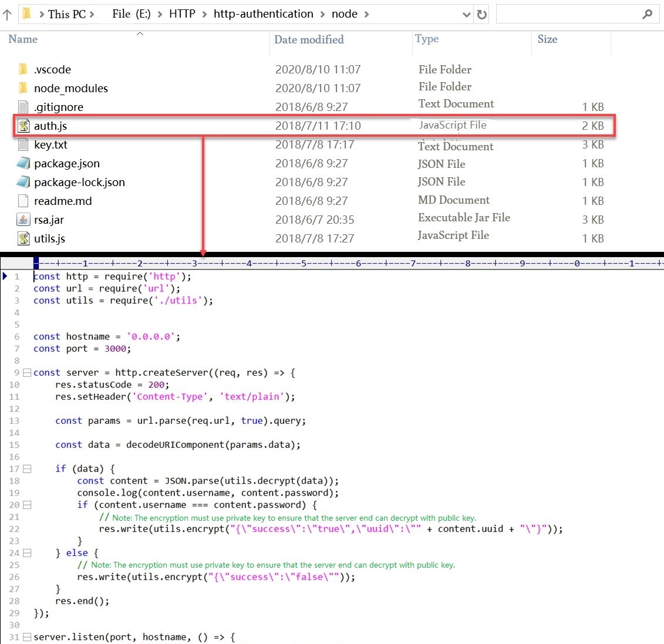The image size is (664, 644).
Task: Toggle sorting by Date modified column
Action: pos(309,39)
